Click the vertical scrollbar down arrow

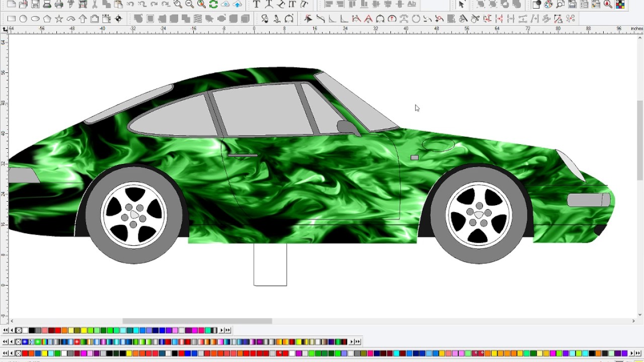[640, 315]
